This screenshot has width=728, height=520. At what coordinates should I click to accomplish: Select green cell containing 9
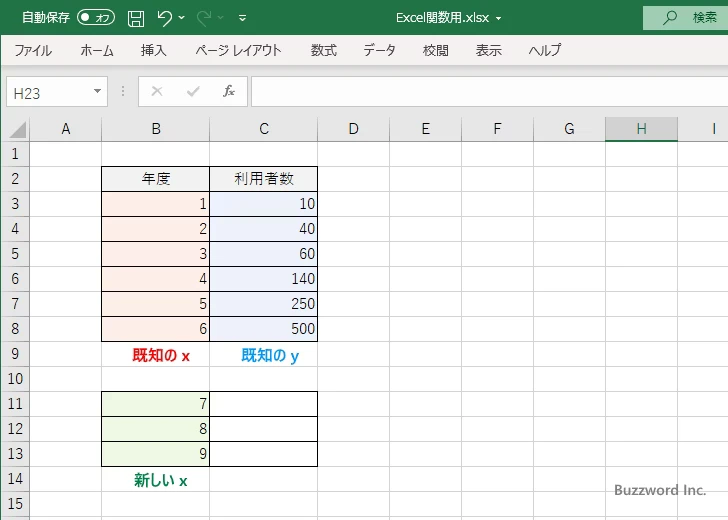pos(156,454)
